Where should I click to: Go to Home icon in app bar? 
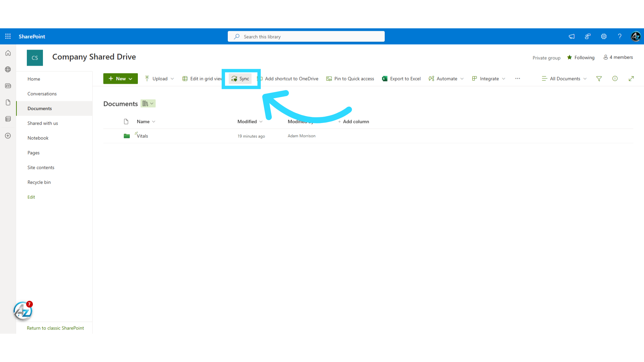point(8,53)
